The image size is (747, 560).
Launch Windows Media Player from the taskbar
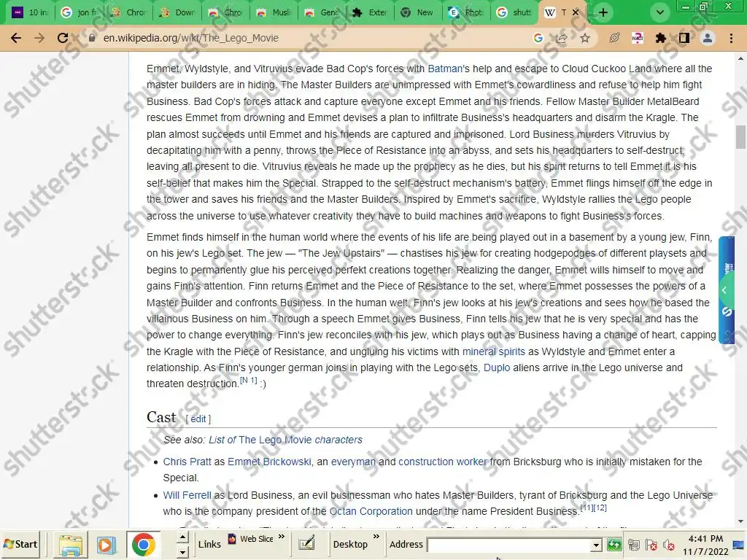(107, 545)
